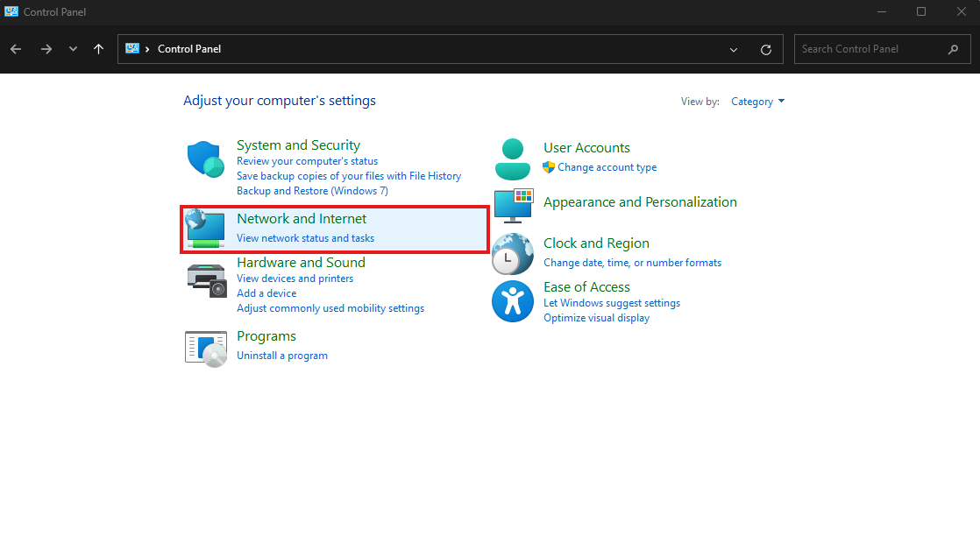Screen dimensions: 980x550
Task: Click Change date, time, or number formats
Action: (633, 263)
